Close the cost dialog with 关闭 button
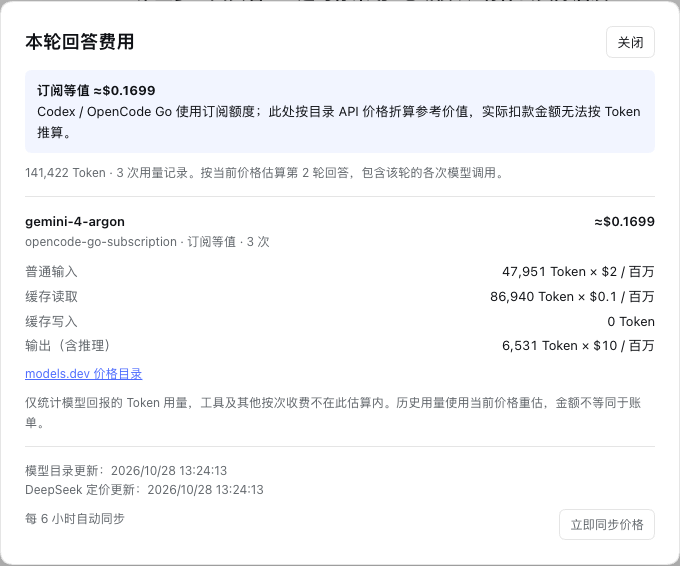This screenshot has height=566, width=680. tap(630, 42)
